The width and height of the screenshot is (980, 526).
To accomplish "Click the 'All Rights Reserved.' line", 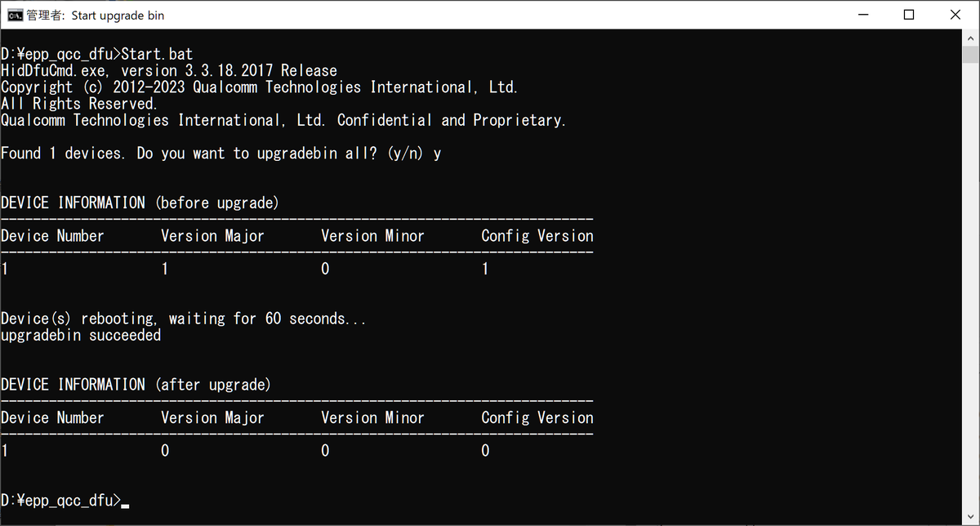I will tap(79, 104).
